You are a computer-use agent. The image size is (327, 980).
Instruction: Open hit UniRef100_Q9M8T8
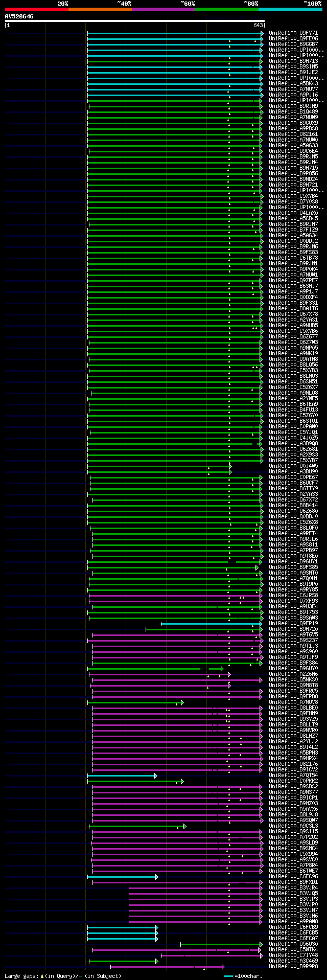(x=293, y=686)
